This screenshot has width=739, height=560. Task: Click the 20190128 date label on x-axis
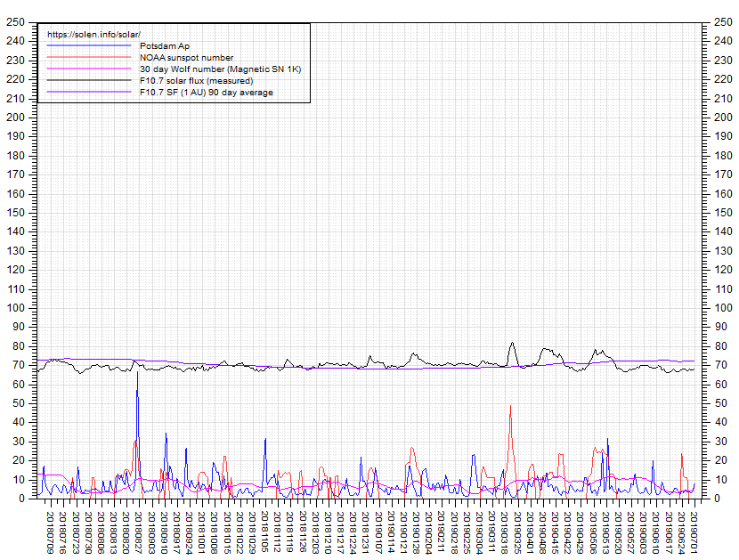pyautogui.click(x=416, y=532)
